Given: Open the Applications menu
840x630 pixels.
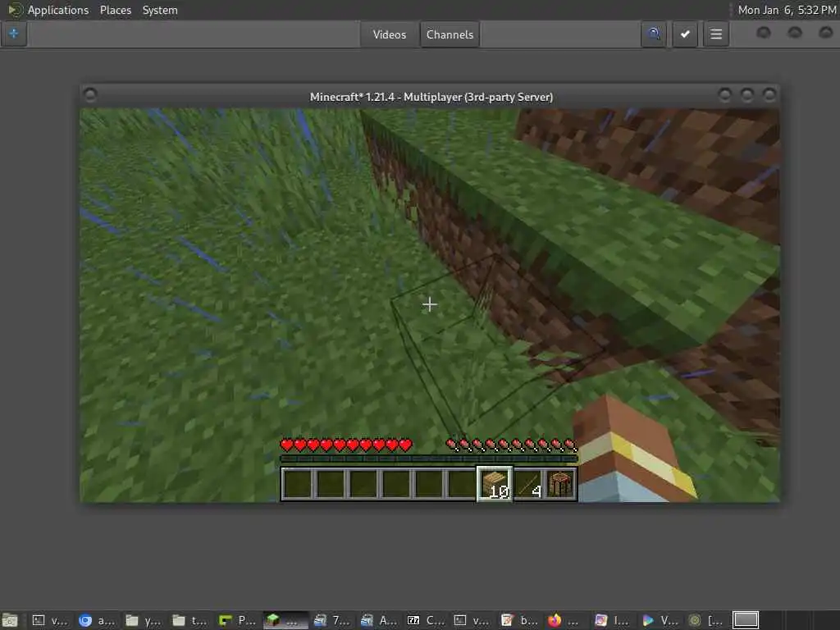Looking at the screenshot, I should tap(58, 10).
